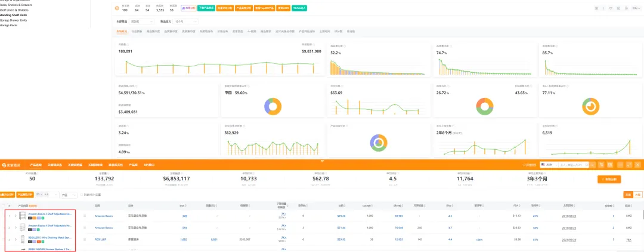This screenshot has width=644, height=252.
Task: Click the search magnifier icon beside ASIN input
Action: coord(592,164)
